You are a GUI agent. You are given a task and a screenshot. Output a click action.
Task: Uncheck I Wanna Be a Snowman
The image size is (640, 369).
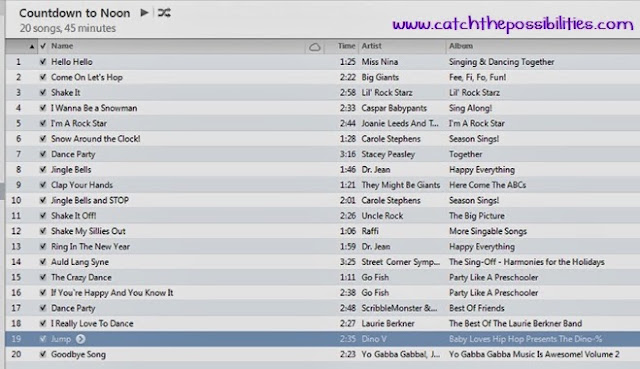pos(43,108)
